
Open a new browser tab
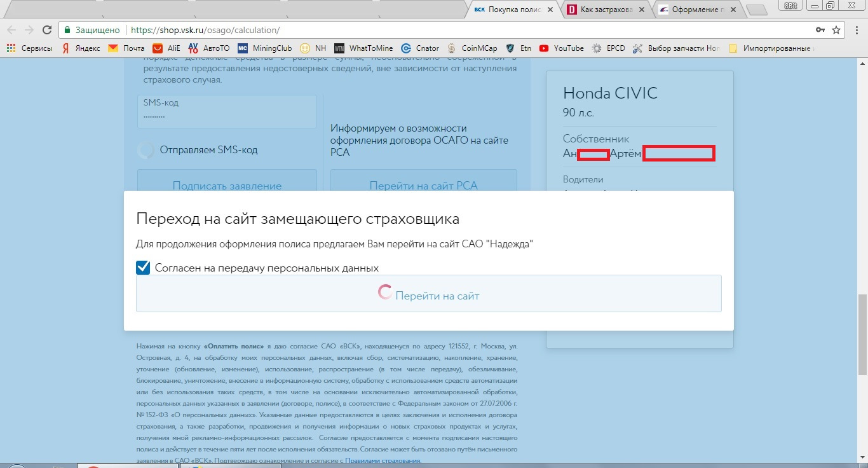(756, 10)
